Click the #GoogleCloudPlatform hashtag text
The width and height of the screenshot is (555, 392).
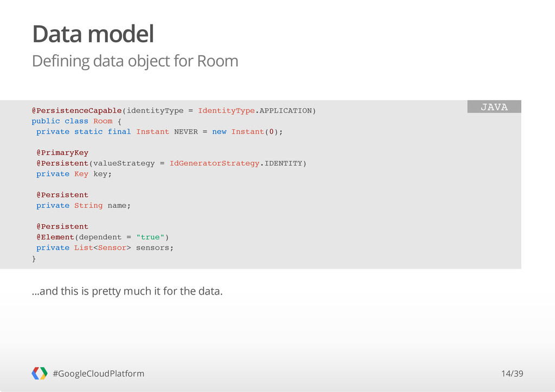pos(99,374)
